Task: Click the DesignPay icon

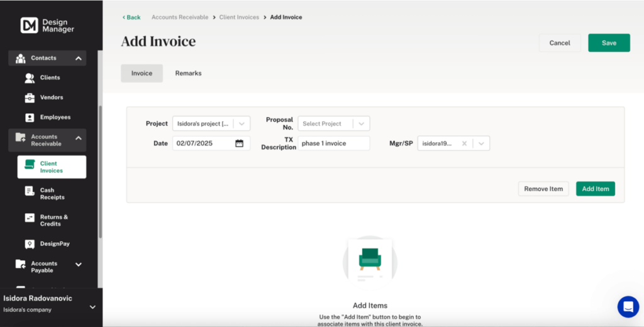Action: pos(30,244)
